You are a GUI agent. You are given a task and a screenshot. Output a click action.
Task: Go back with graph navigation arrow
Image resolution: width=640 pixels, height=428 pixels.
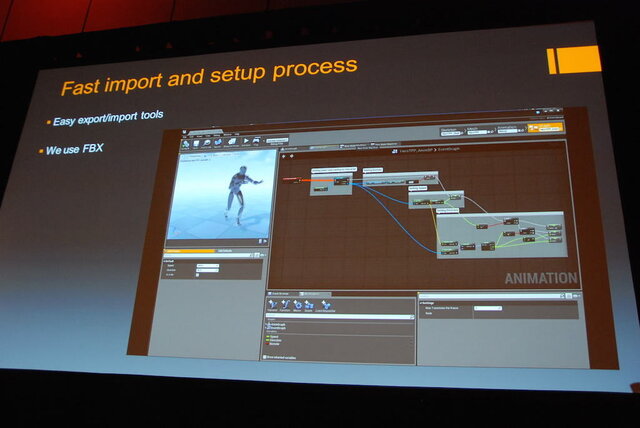point(284,156)
